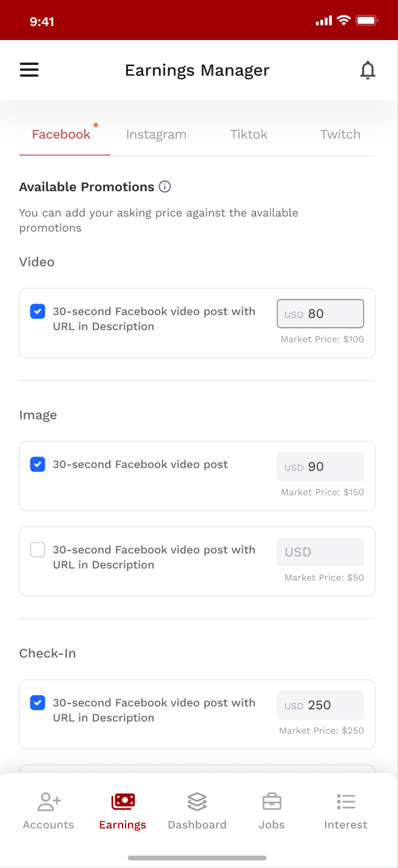Uncheck the Check-In promotion checkbox

pyautogui.click(x=38, y=703)
